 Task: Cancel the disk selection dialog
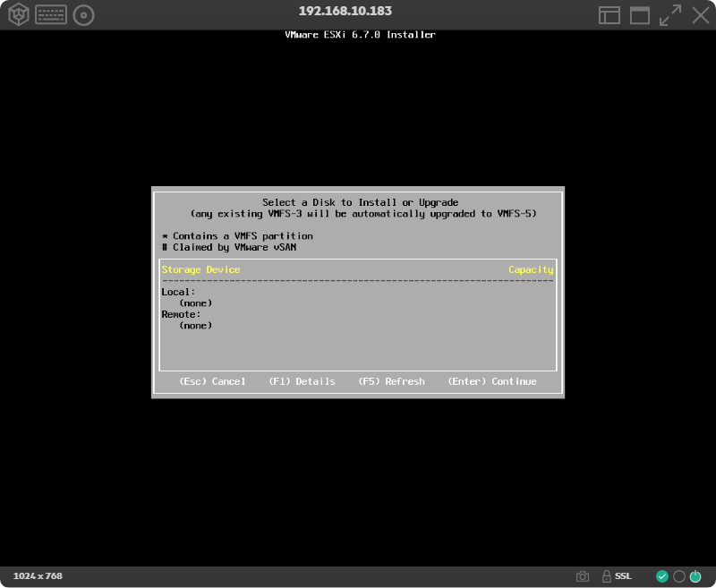tap(214, 381)
